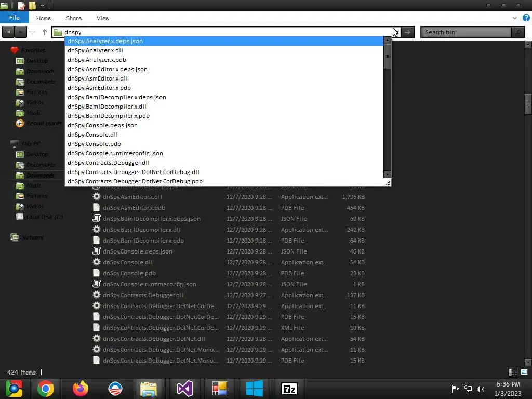The image size is (532, 399).
Task: Click the search magnifier icon
Action: pos(518,32)
